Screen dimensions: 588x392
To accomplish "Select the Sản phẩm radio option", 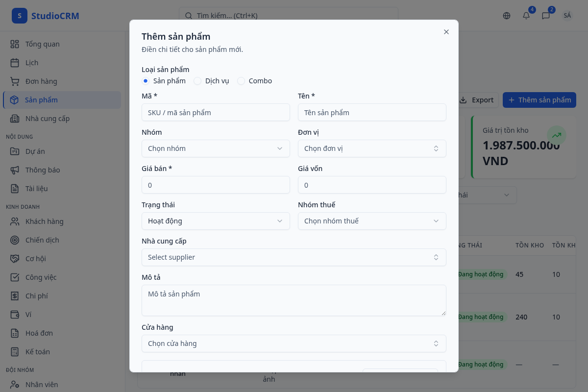I will (x=146, y=81).
